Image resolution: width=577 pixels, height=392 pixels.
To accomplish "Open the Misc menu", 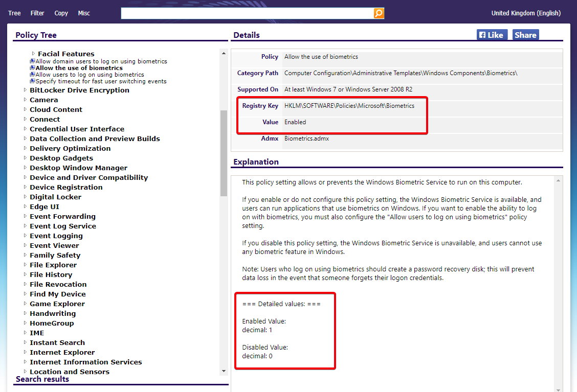I will pyautogui.click(x=83, y=13).
